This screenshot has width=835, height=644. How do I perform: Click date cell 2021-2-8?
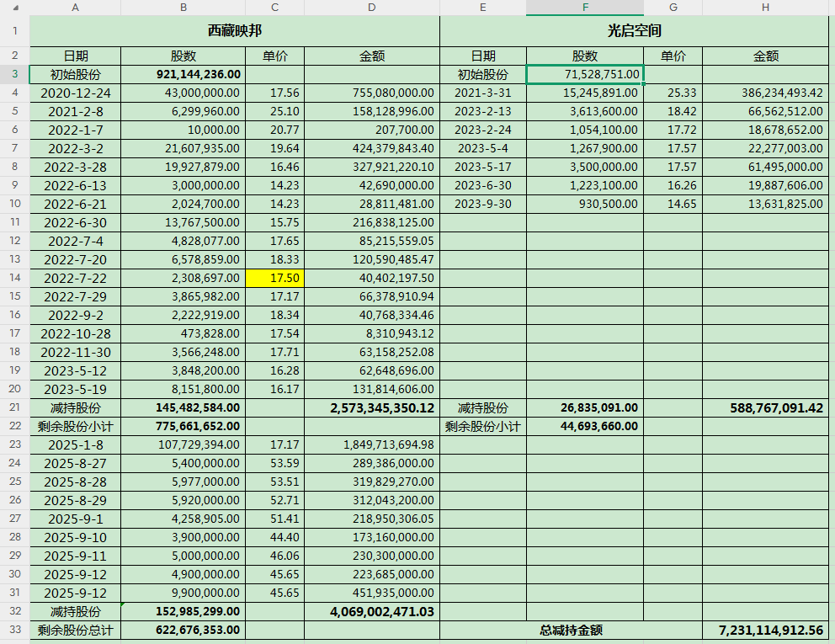(x=75, y=111)
